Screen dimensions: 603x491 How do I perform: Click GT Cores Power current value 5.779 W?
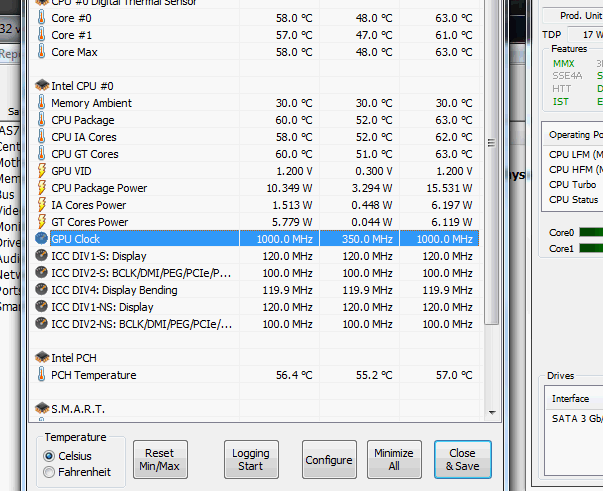292,222
